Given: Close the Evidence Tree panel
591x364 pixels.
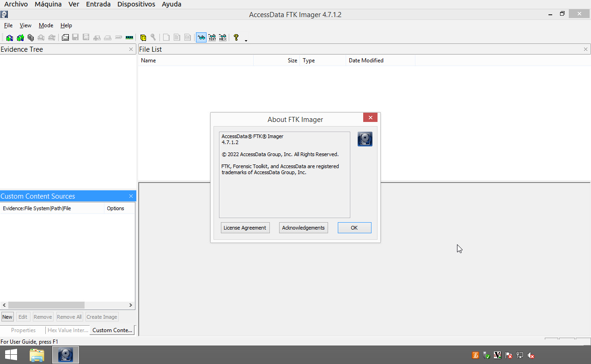Looking at the screenshot, I should [131, 49].
